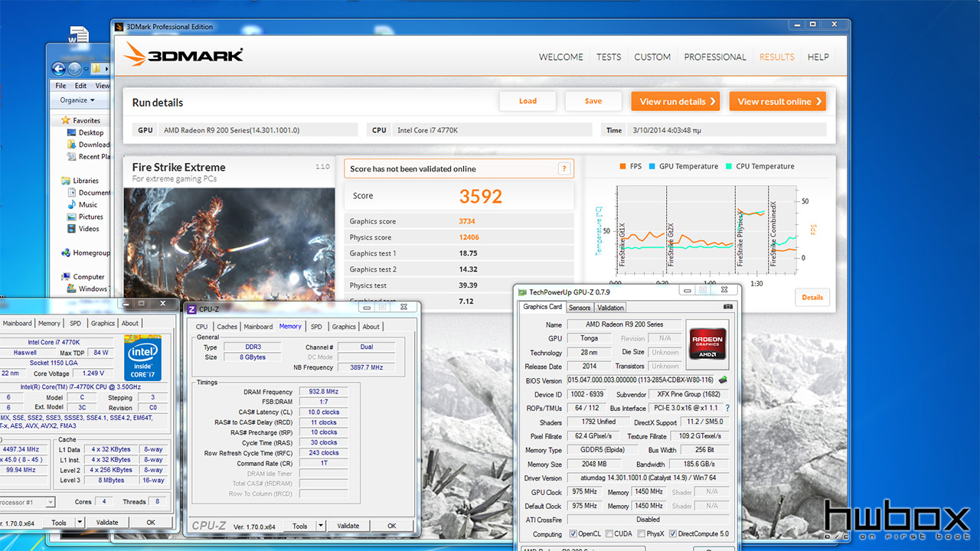Click the orange FPS legend swatch
The image size is (980, 551).
(623, 166)
